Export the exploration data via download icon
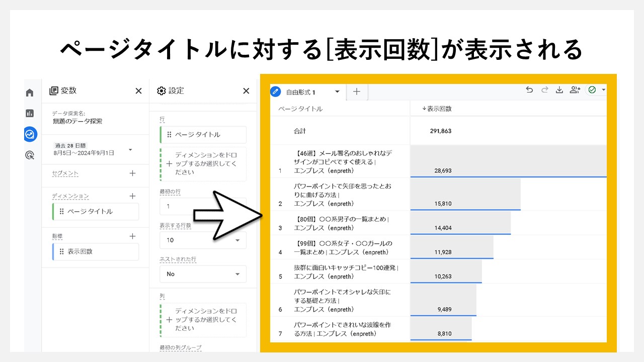The width and height of the screenshot is (644, 362). point(559,89)
